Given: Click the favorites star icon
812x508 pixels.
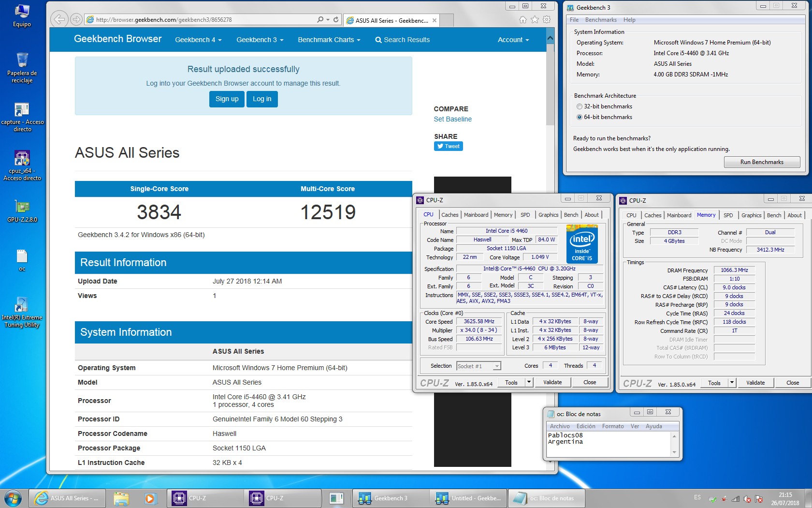Looking at the screenshot, I should [535, 20].
